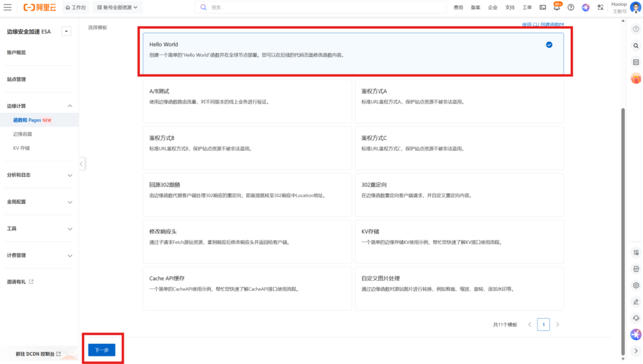
Task: Open the 使用 CLI 创建函数 link
Action: click(543, 25)
